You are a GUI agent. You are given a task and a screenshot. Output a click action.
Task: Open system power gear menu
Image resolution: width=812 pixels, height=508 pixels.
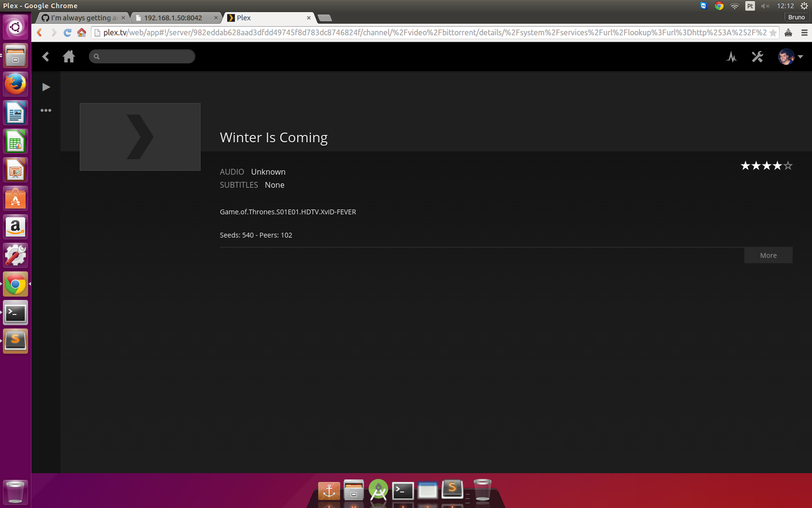coord(804,6)
